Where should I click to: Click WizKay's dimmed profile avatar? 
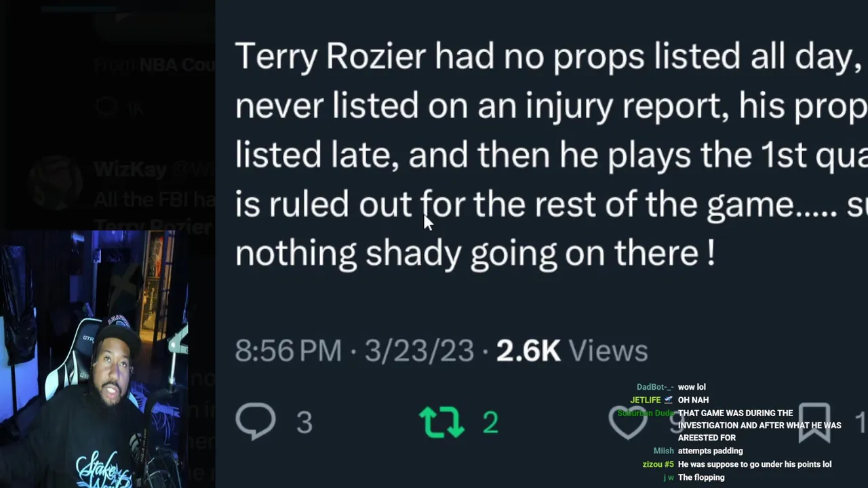57,182
